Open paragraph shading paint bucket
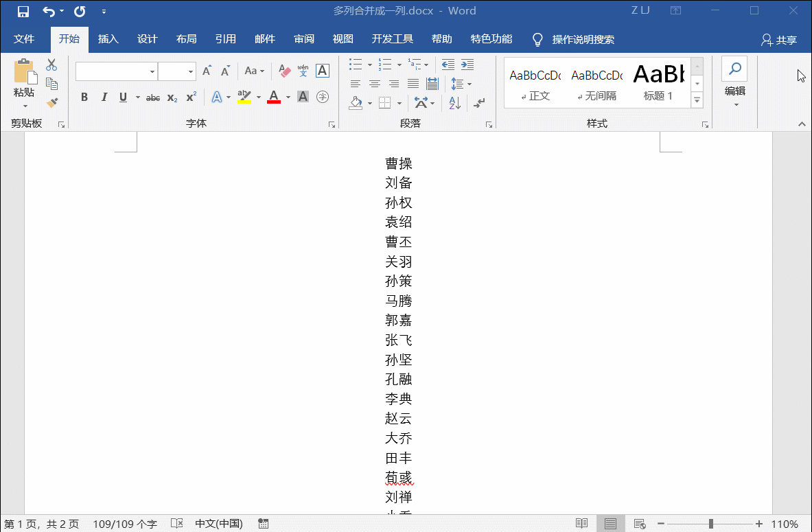This screenshot has height=532, width=812. pos(356,103)
